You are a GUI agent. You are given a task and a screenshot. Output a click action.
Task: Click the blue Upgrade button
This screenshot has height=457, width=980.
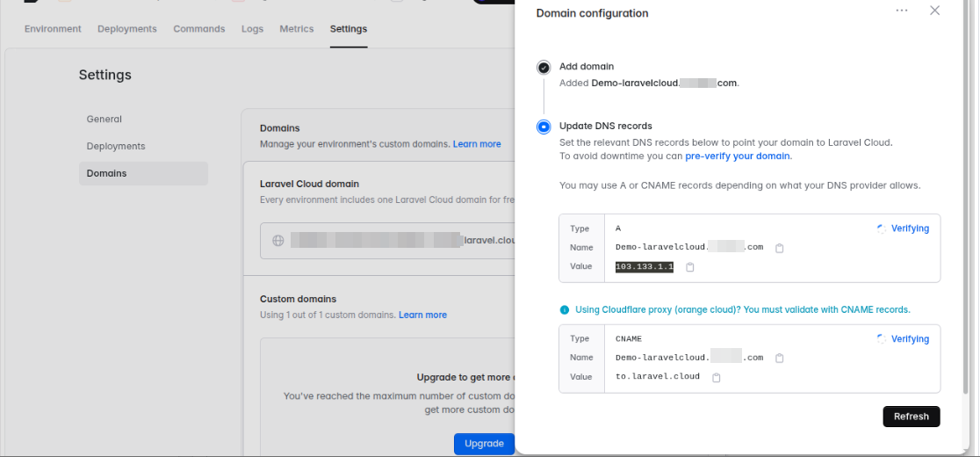pos(484,444)
